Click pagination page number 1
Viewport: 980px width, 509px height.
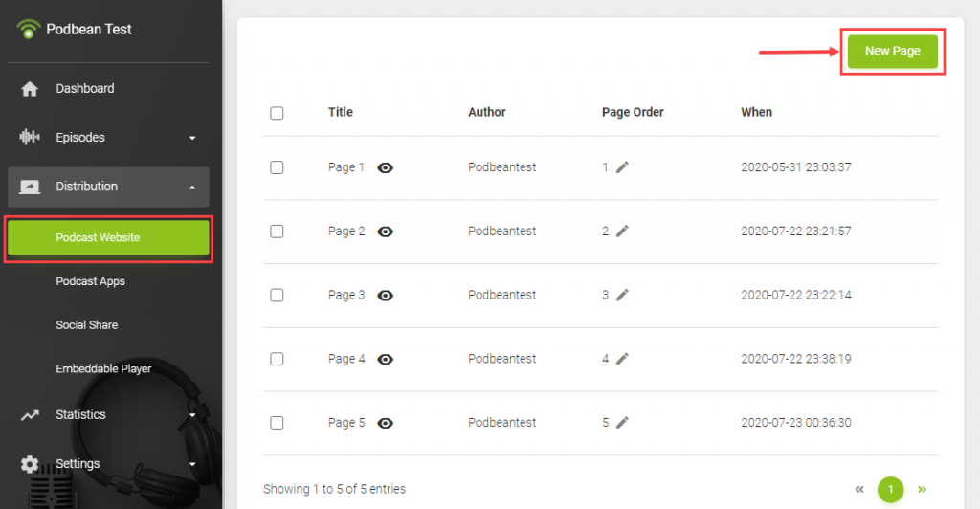[890, 490]
